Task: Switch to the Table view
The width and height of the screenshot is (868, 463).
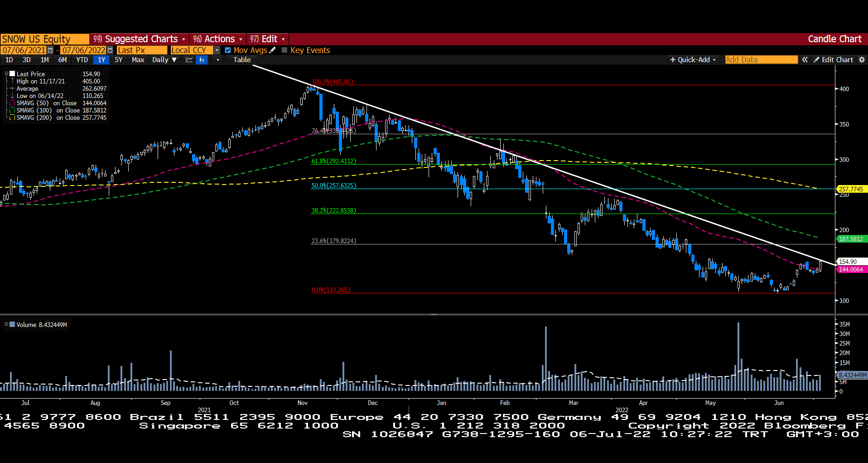Action: coord(242,60)
